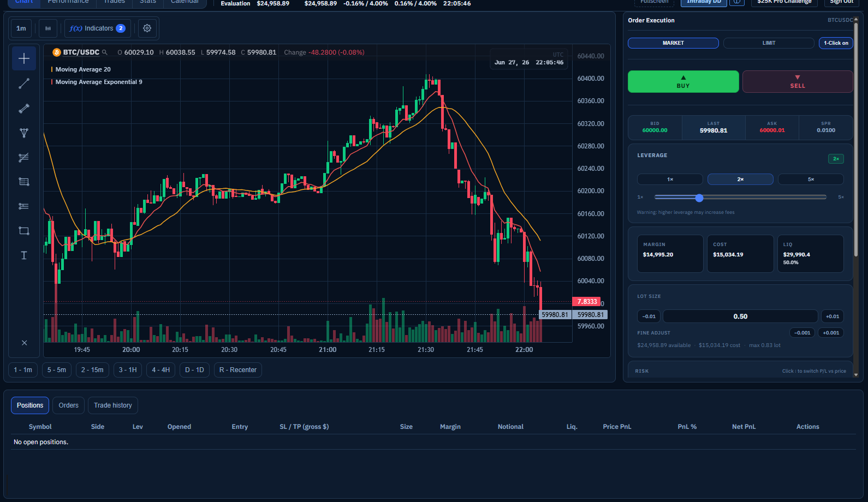This screenshot has width=868, height=502.
Task: Click R - Recenter chart button
Action: [238, 370]
